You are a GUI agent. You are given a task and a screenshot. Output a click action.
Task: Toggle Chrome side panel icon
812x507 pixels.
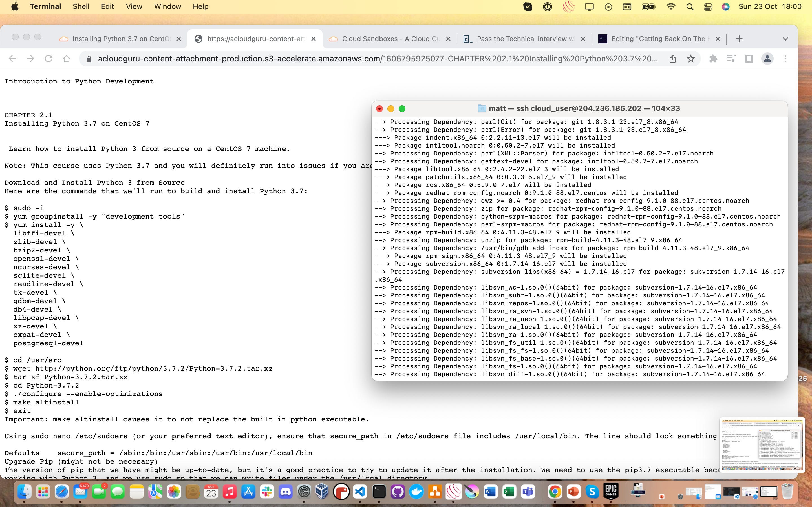749,59
